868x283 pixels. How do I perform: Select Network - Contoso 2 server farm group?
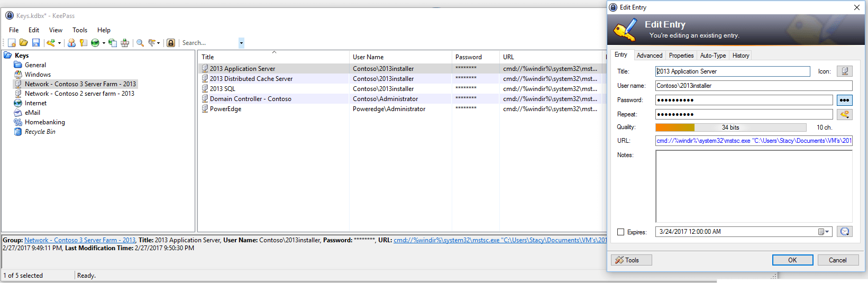coord(79,94)
